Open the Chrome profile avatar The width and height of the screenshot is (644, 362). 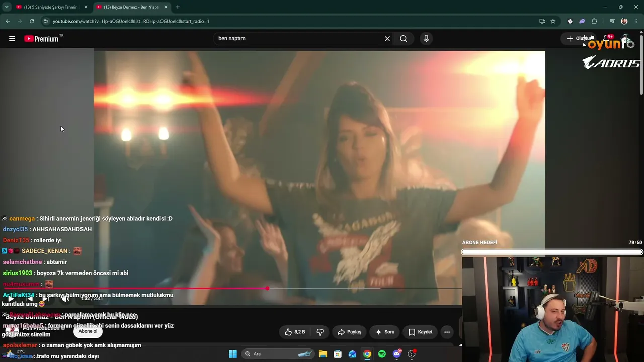(x=624, y=21)
